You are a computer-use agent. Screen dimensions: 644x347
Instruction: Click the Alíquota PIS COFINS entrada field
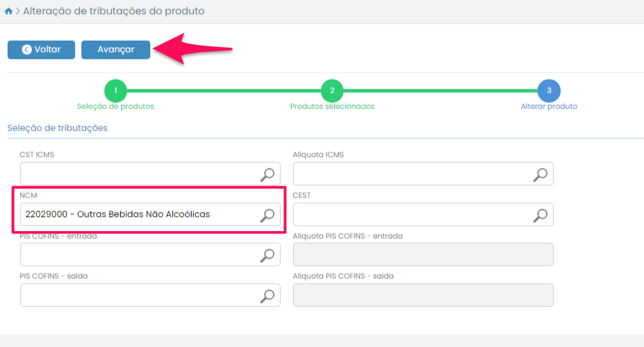423,255
